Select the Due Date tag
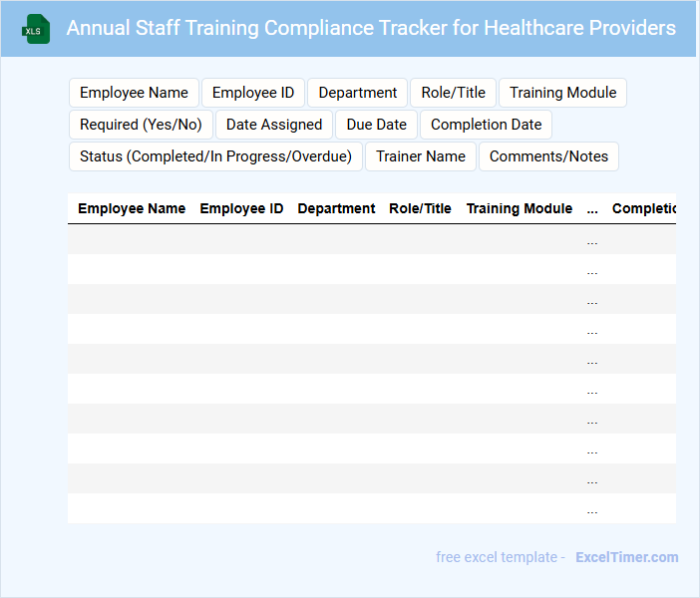 pos(377,125)
